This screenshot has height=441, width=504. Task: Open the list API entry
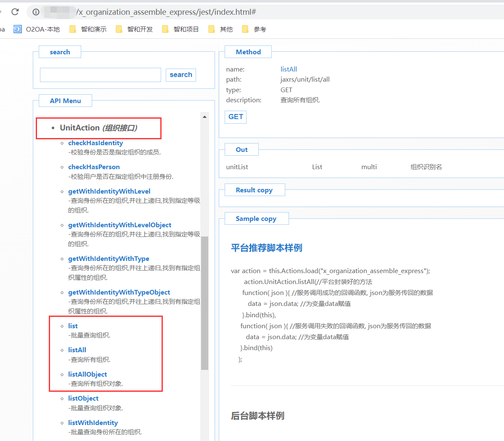73,326
